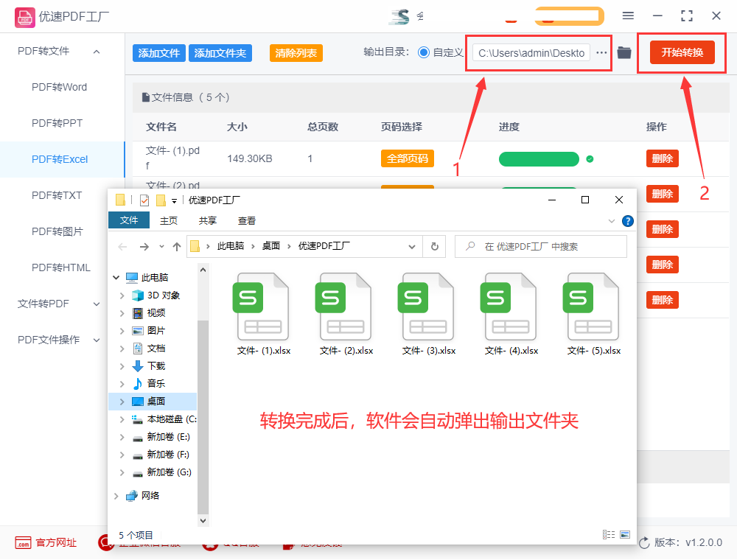The width and height of the screenshot is (737, 560).
Task: Open the 文件 ribbon tab
Action: click(129, 220)
